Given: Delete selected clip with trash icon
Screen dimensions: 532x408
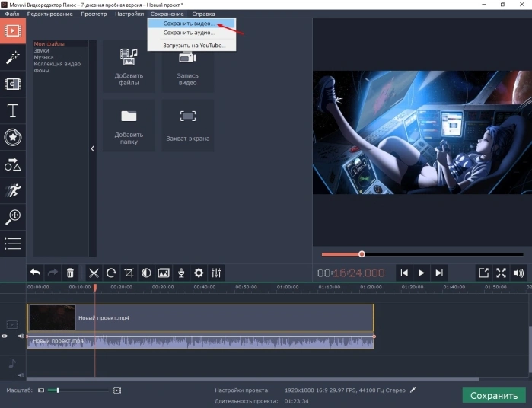Looking at the screenshot, I should pyautogui.click(x=70, y=273).
